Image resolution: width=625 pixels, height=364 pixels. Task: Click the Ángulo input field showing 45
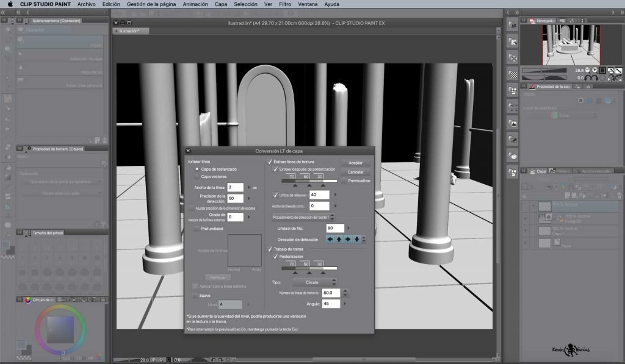(331, 304)
